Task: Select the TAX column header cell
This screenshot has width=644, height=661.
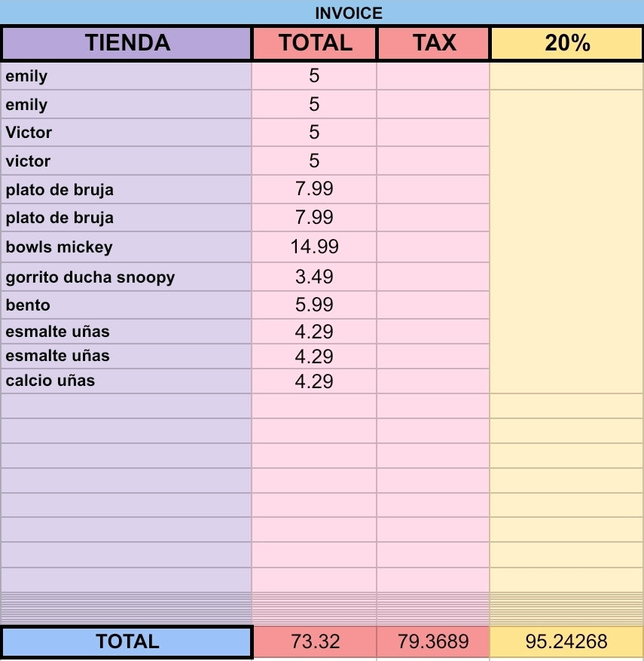Action: click(x=433, y=43)
